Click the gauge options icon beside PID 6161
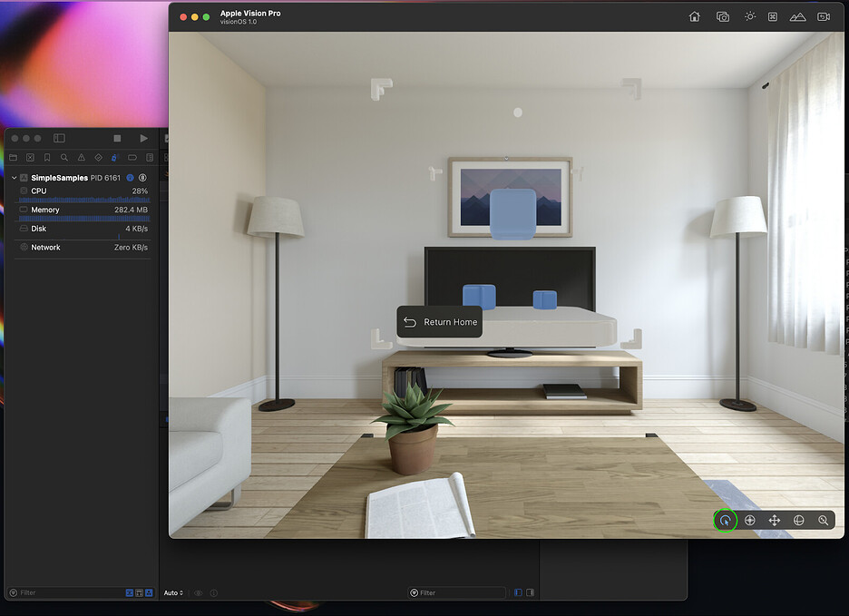 [x=142, y=178]
